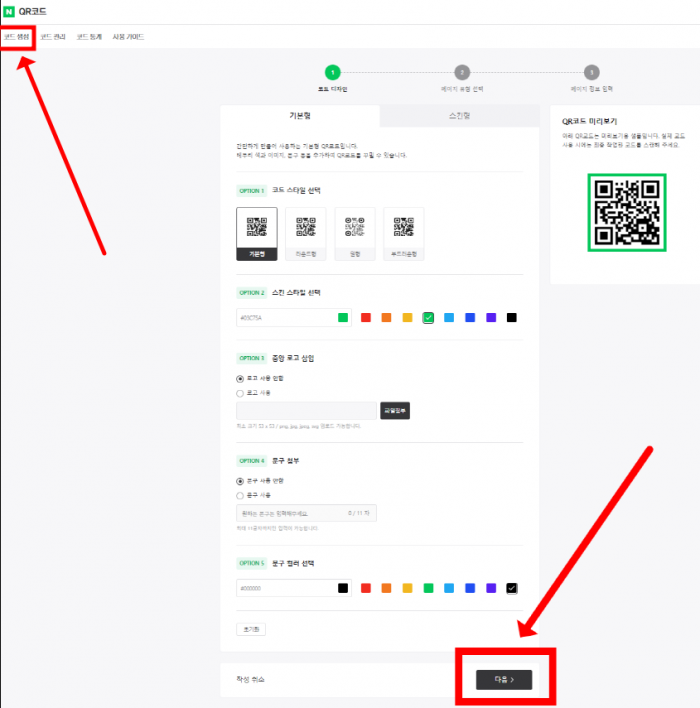Click the QR code preview image
This screenshot has height=708, width=700.
pos(626,212)
